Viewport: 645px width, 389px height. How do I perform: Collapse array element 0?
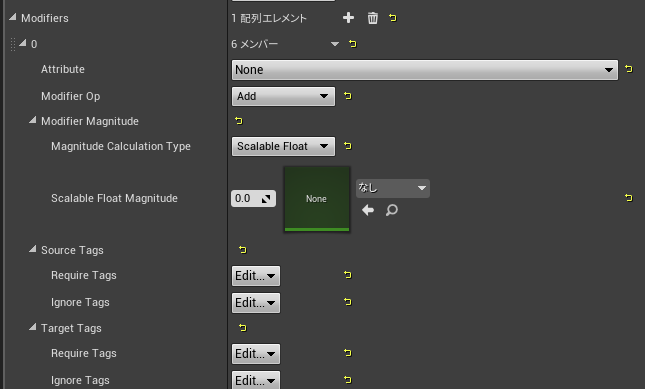coord(23,43)
